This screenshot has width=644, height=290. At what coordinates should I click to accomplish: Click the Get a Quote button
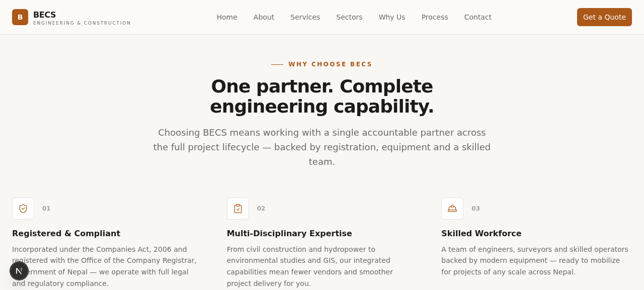click(604, 17)
